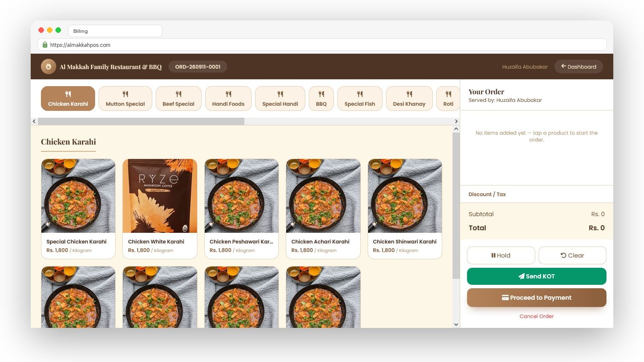
Task: Expand the Discount / Tax section
Action: [537, 194]
